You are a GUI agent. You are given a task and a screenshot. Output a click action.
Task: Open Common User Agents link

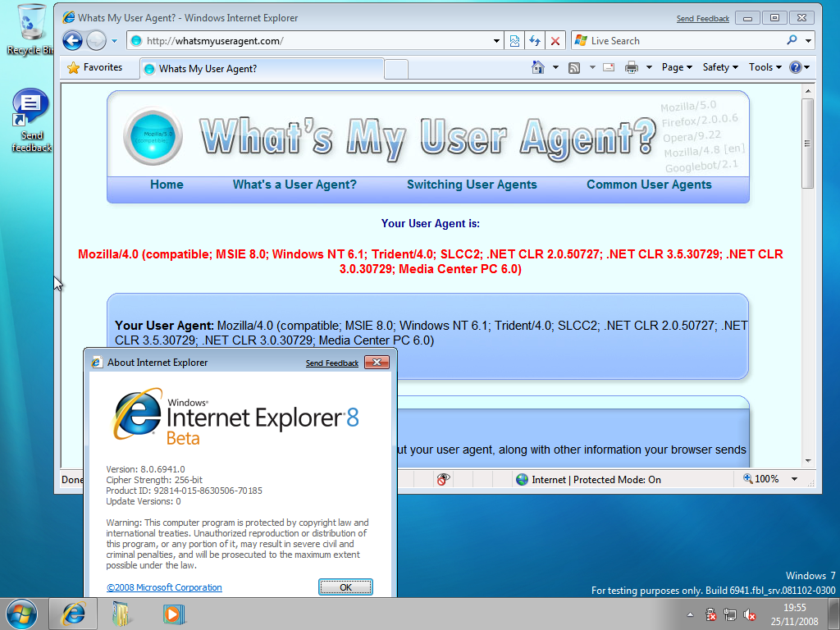650,185
